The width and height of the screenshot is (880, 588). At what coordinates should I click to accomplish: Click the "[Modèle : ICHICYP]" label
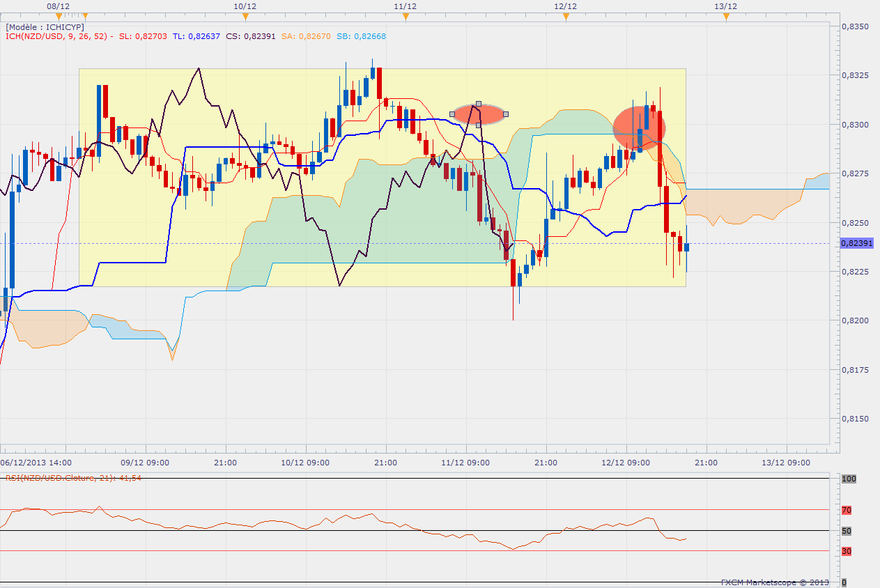click(x=45, y=27)
